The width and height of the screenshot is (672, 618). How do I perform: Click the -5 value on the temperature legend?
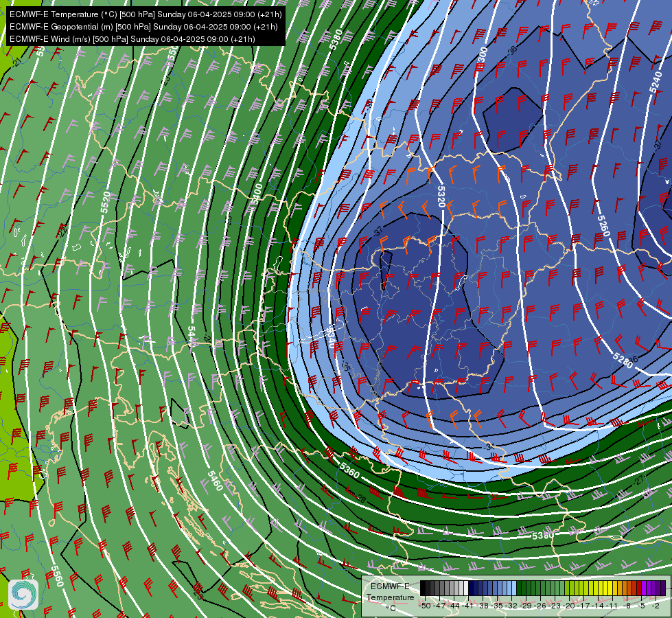pos(640,606)
